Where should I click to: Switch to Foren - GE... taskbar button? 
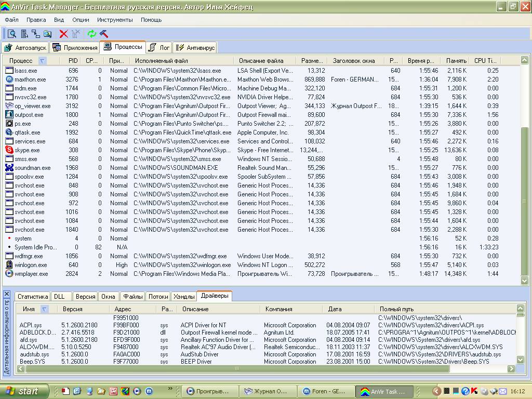326,391
